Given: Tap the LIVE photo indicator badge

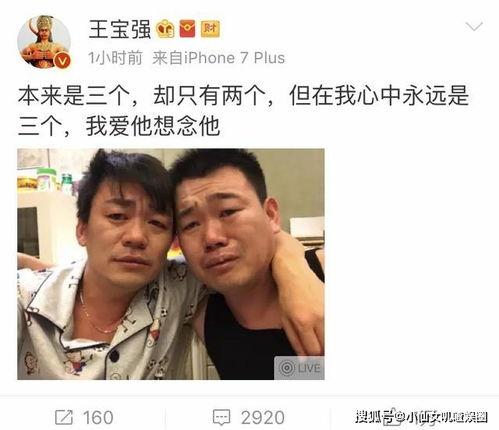Looking at the screenshot, I should 299,368.
